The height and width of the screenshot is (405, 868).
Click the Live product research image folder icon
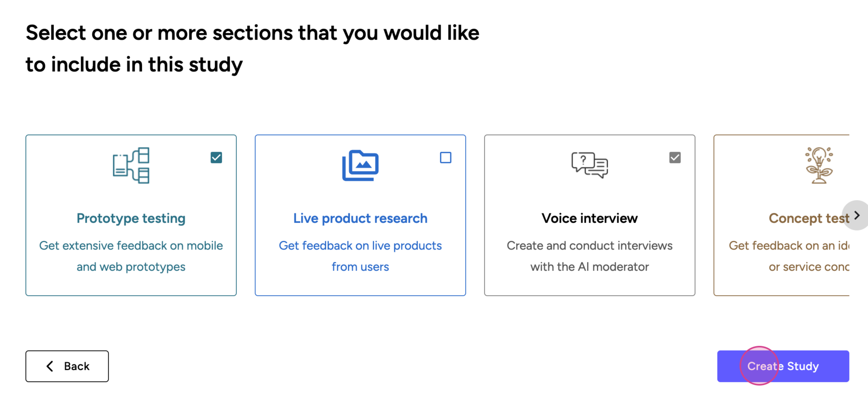360,165
